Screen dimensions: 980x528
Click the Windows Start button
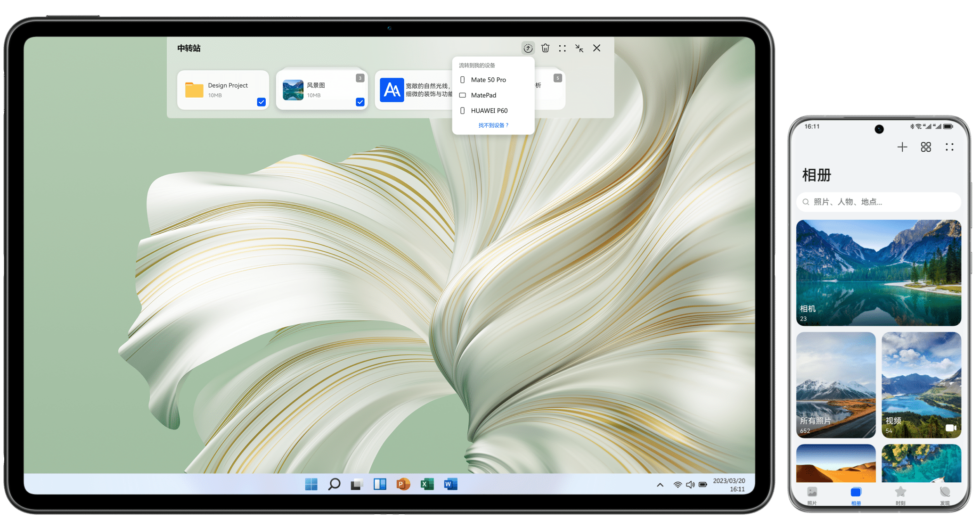pyautogui.click(x=311, y=484)
